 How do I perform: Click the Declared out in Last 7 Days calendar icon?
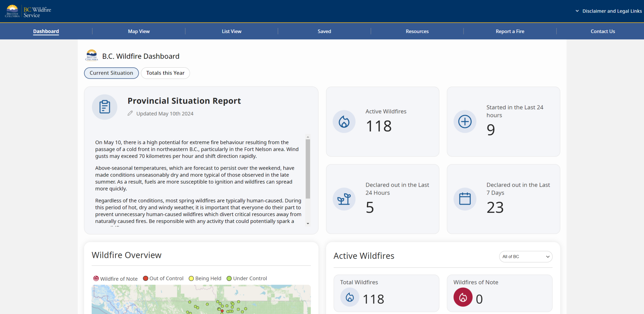465,199
